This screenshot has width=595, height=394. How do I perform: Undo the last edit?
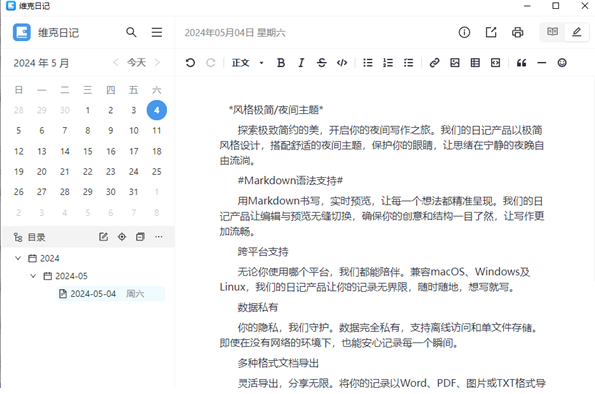pos(190,63)
